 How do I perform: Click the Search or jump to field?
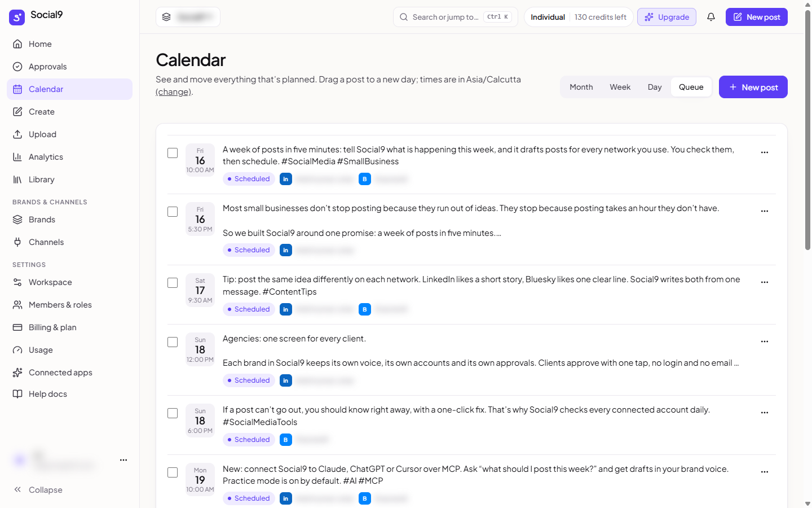456,17
